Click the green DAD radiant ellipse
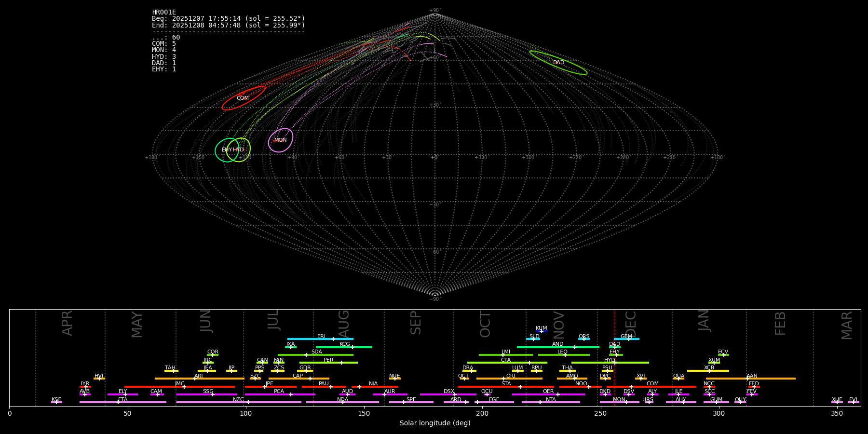This screenshot has width=868, height=434. 558,63
